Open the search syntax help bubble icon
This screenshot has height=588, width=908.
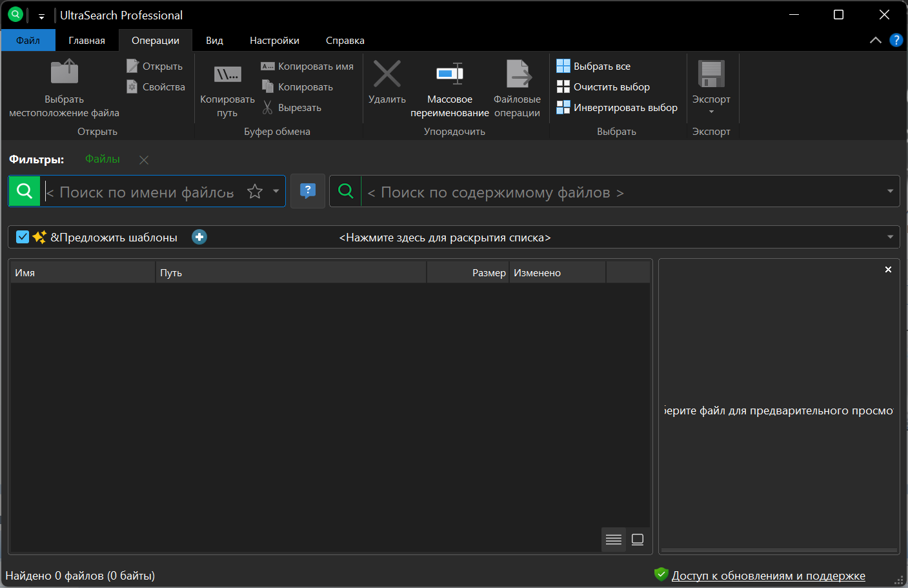[x=308, y=191]
